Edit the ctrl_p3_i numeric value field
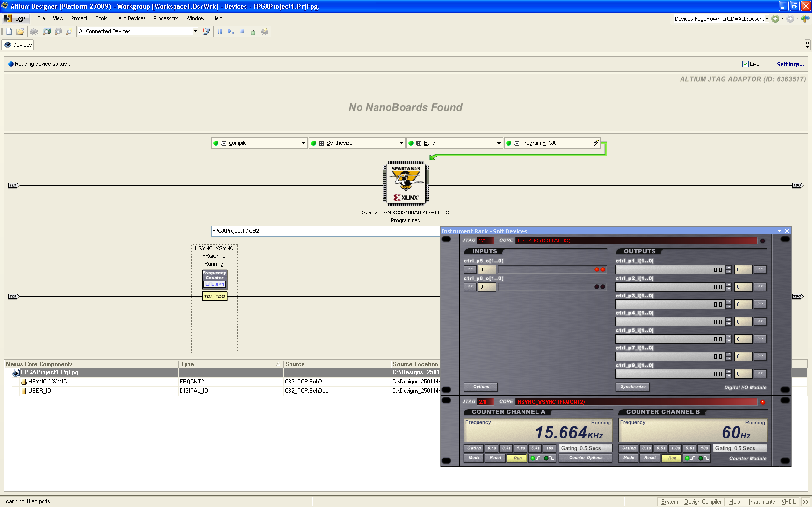This screenshot has height=509, width=812. (743, 304)
